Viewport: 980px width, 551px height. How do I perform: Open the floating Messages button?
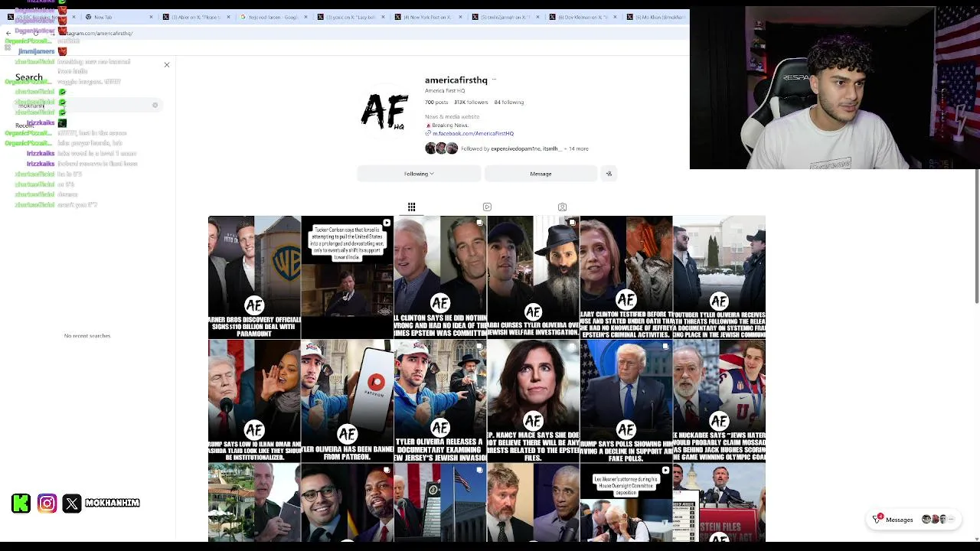[914, 520]
